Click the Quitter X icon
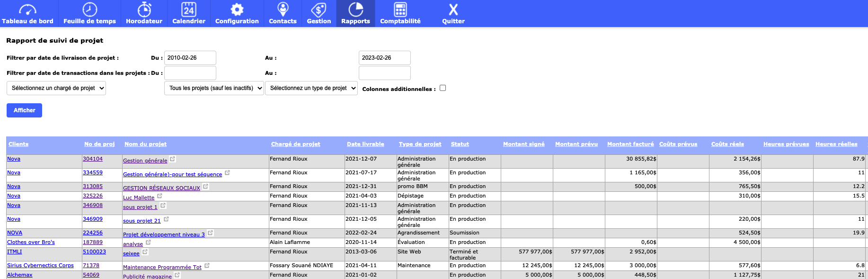This screenshot has height=279, width=868. tap(453, 9)
